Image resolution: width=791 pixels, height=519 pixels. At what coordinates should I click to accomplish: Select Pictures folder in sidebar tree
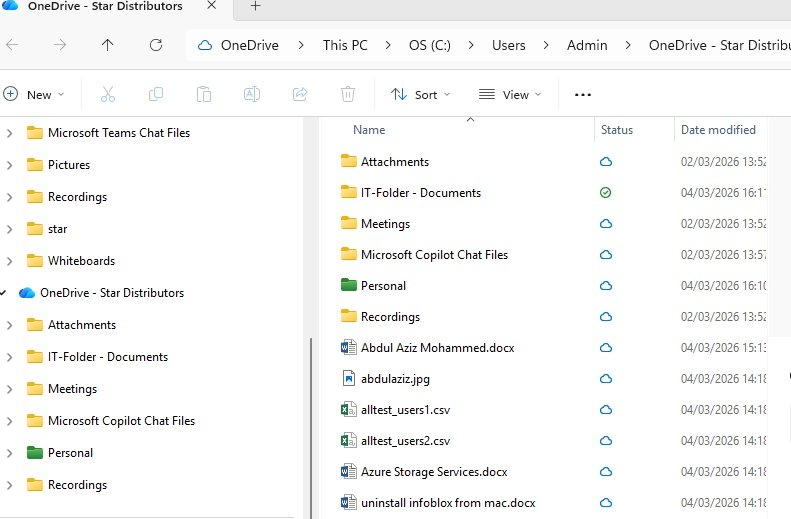pyautogui.click(x=69, y=165)
